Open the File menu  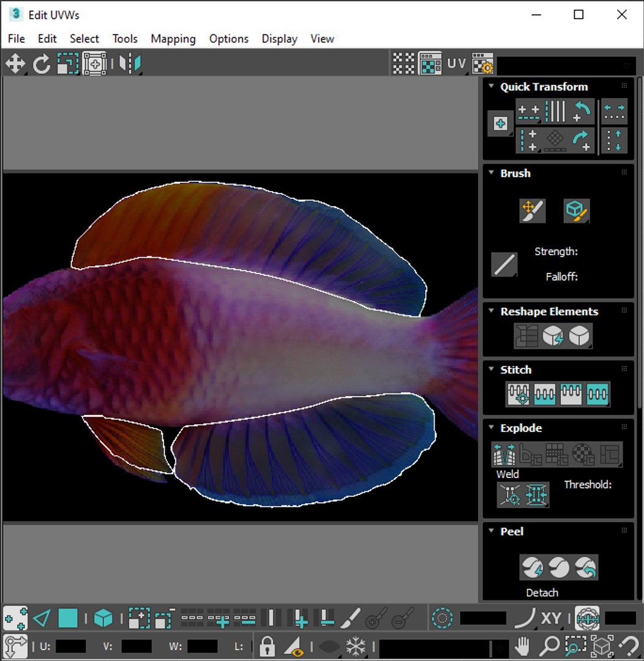click(x=17, y=39)
